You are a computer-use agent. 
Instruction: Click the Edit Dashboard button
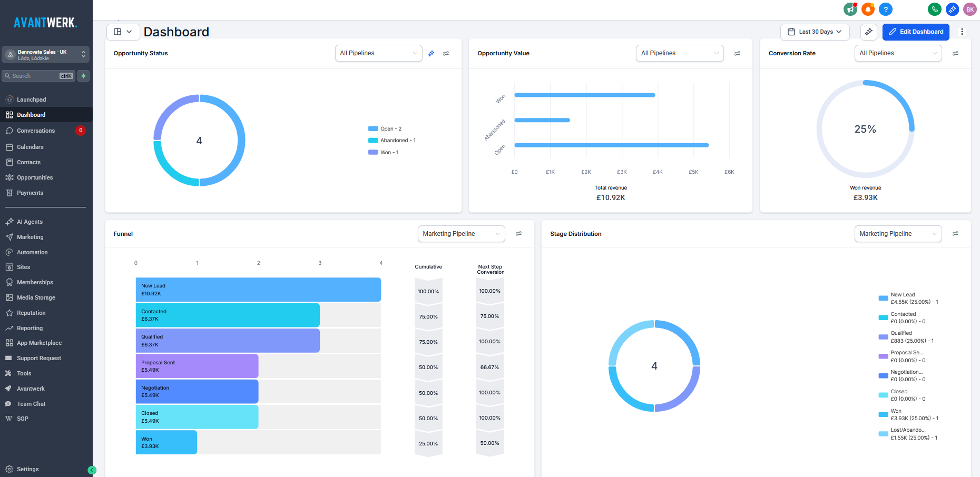coord(916,32)
